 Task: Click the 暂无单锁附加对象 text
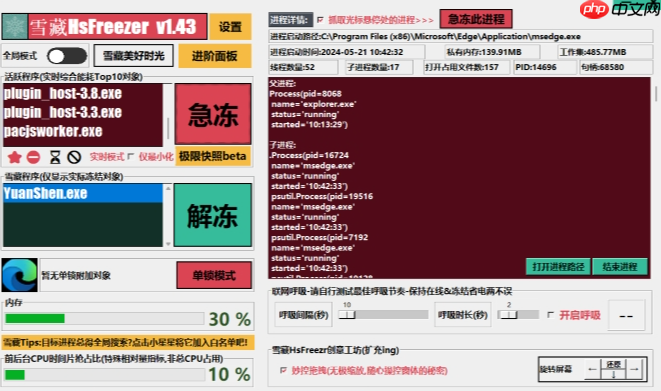click(76, 276)
